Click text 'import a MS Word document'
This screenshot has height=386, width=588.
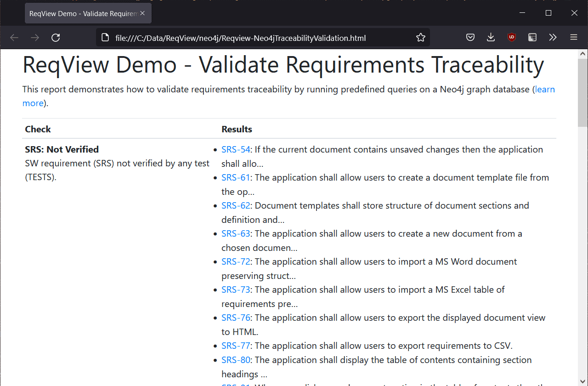click(x=459, y=261)
